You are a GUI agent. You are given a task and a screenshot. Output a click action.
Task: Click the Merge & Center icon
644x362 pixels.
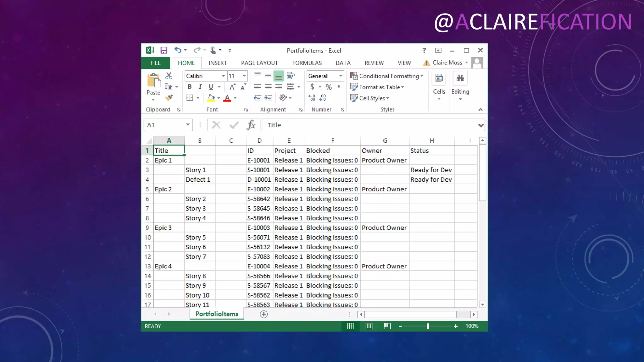[x=291, y=87]
